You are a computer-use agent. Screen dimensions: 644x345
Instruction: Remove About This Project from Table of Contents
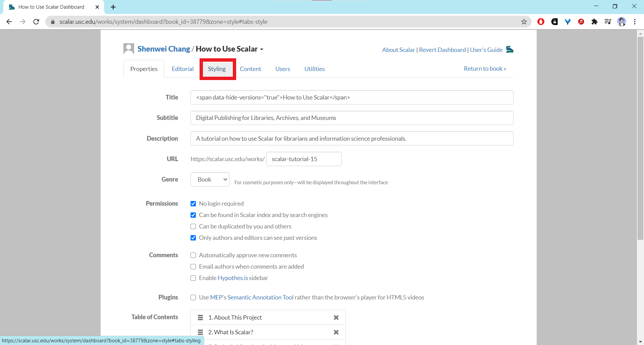tap(336, 318)
